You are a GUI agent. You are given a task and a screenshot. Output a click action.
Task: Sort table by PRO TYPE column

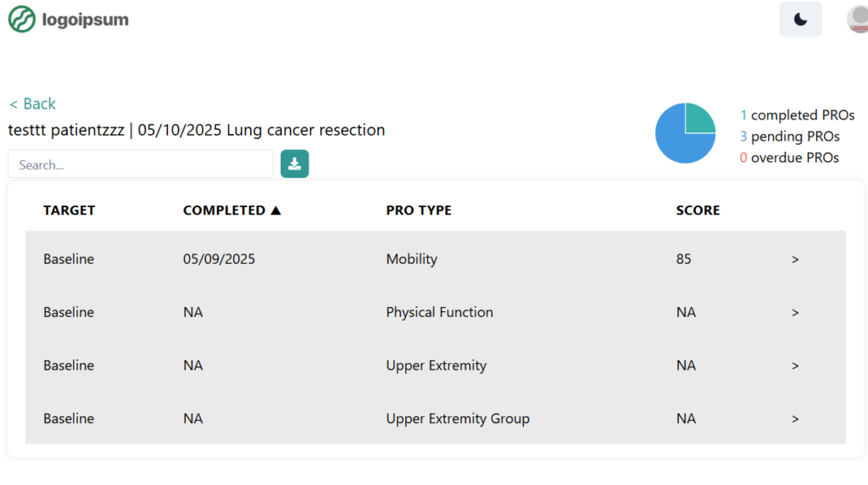point(419,210)
